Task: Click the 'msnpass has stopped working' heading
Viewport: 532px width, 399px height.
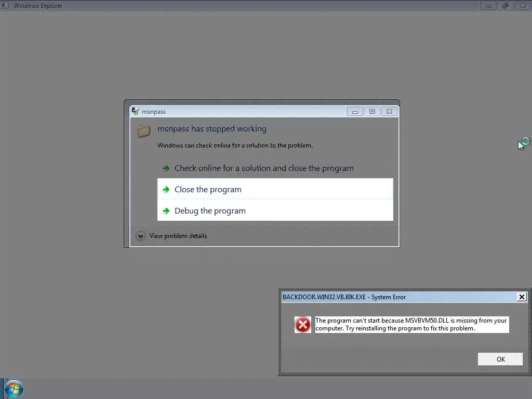Action: coord(212,129)
